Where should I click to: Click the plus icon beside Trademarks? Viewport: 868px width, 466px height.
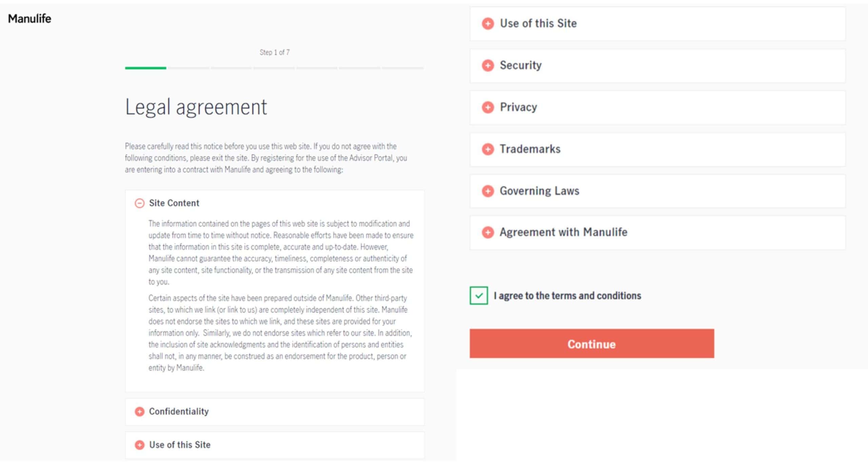[488, 149]
